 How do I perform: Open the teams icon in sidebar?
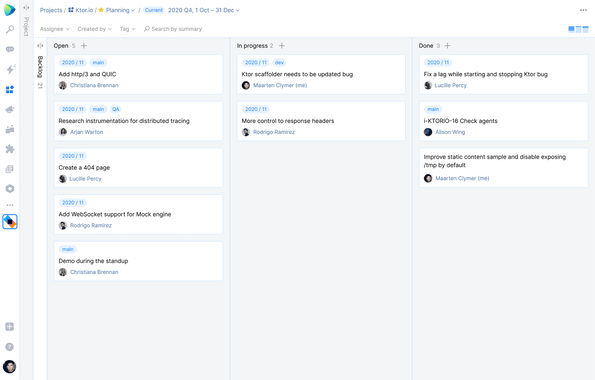(x=10, y=129)
